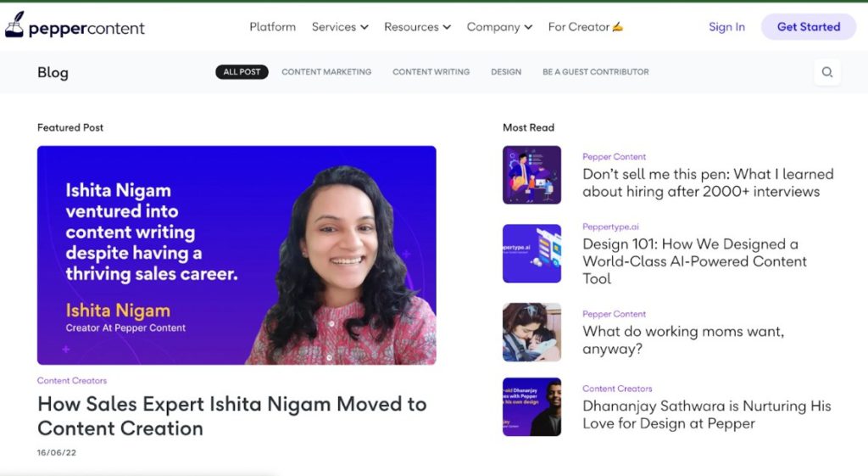Click the Sign In link
The height and width of the screenshot is (476, 868).
pos(726,27)
